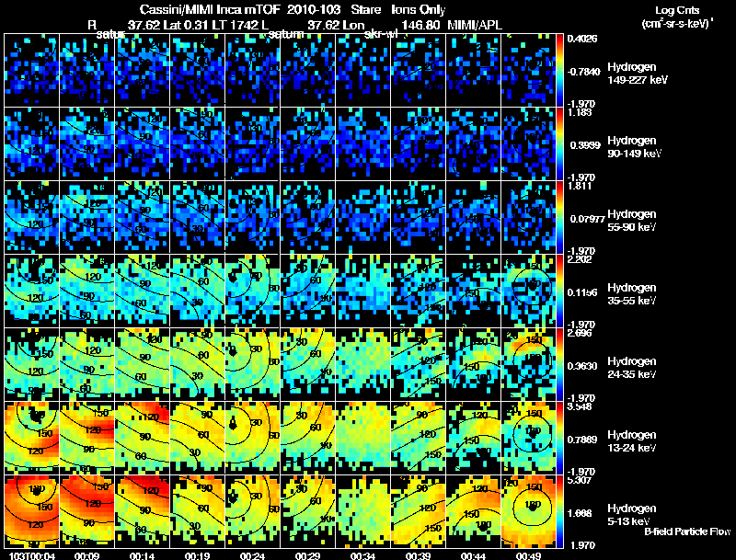Click the '00:49' time label
Viewport: 736px width, 560px height.
(528, 555)
